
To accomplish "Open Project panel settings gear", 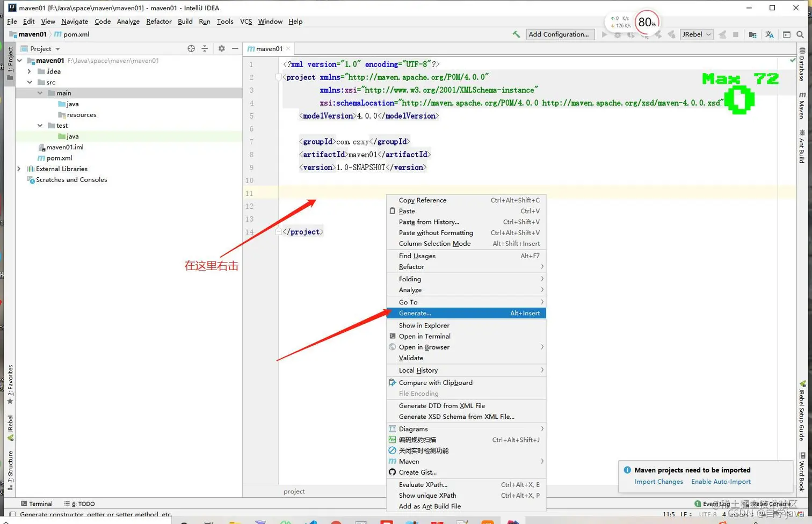I will pyautogui.click(x=221, y=48).
